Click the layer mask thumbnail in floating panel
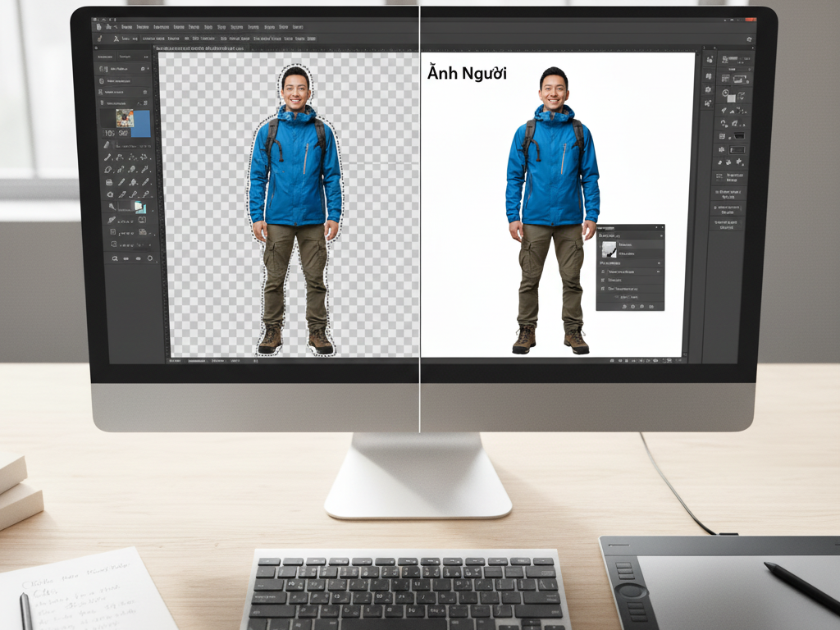Screen dimensions: 840x630 (609, 249)
